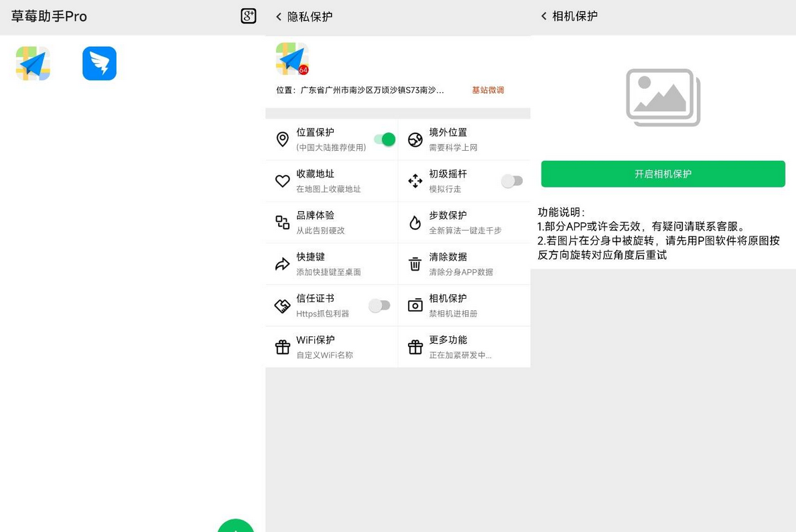Image resolution: width=796 pixels, height=532 pixels.
Task: Select the 品牌体验 icon
Action: [x=282, y=222]
